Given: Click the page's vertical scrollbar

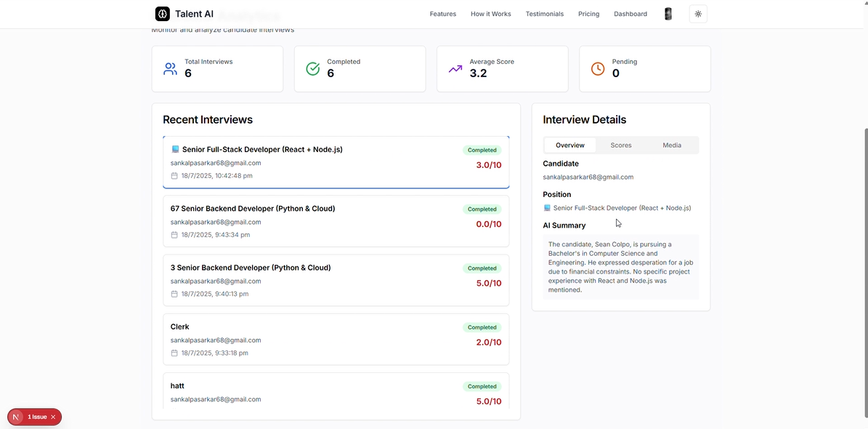Looking at the screenshot, I should (864, 218).
